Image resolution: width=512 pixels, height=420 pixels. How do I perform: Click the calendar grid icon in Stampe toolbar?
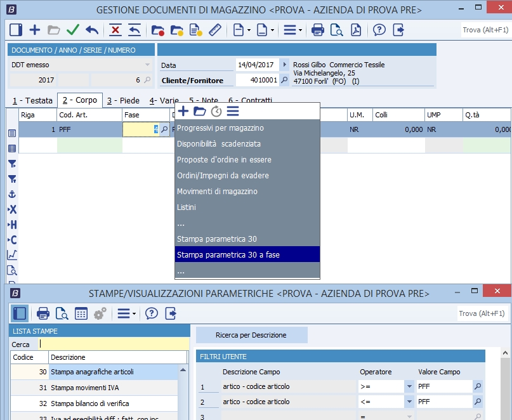click(81, 313)
